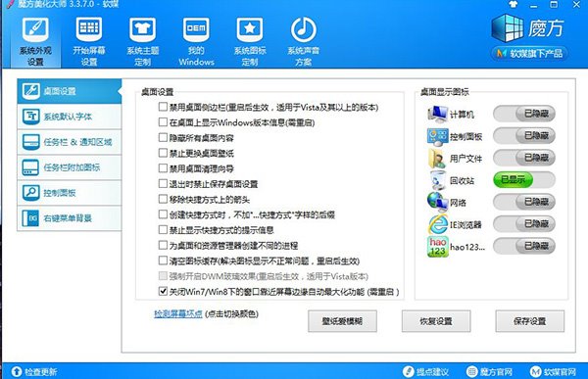Click the 计算机 computer icon
This screenshot has width=588, height=379.
click(x=438, y=114)
